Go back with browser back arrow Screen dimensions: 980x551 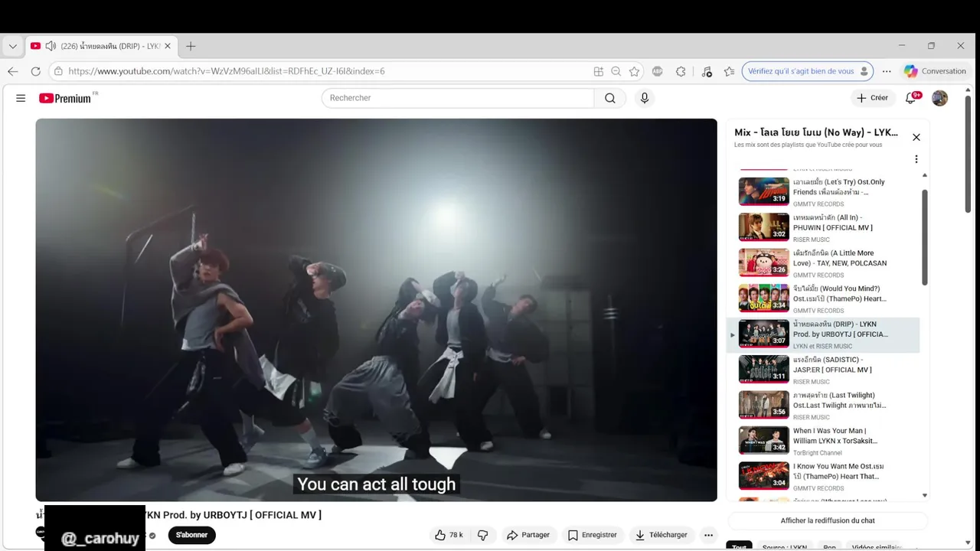pos(13,71)
